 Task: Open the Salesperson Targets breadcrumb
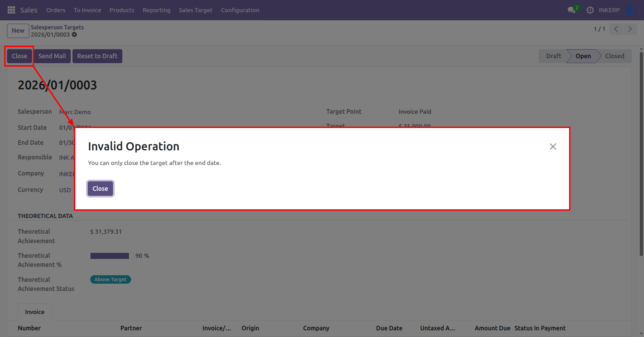pyautogui.click(x=57, y=27)
